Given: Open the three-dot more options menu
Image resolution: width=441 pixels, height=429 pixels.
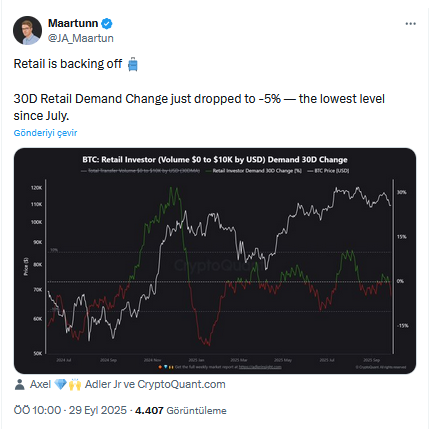Looking at the screenshot, I should tap(410, 24).
